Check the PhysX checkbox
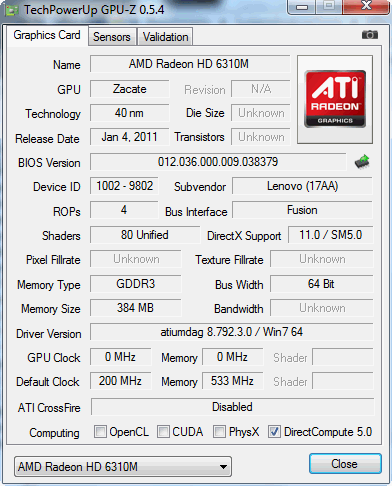Image resolution: width=392 pixels, height=486 pixels. pyautogui.click(x=219, y=431)
